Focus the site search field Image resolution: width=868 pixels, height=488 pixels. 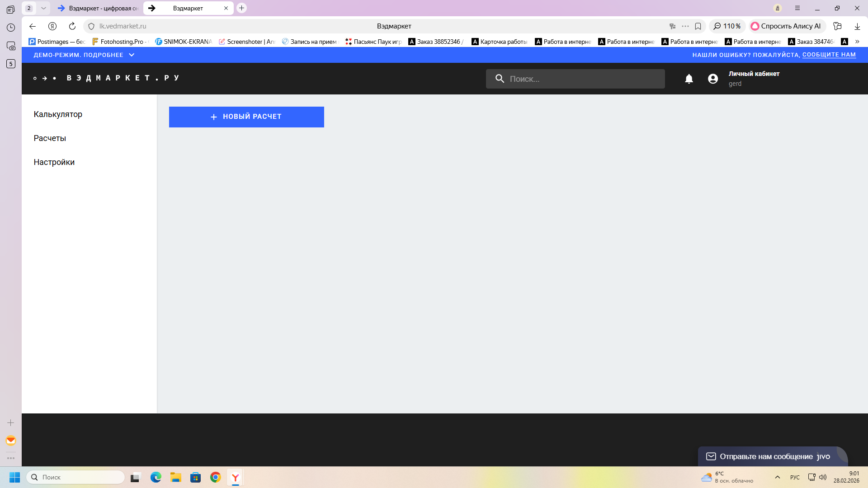[x=583, y=79]
